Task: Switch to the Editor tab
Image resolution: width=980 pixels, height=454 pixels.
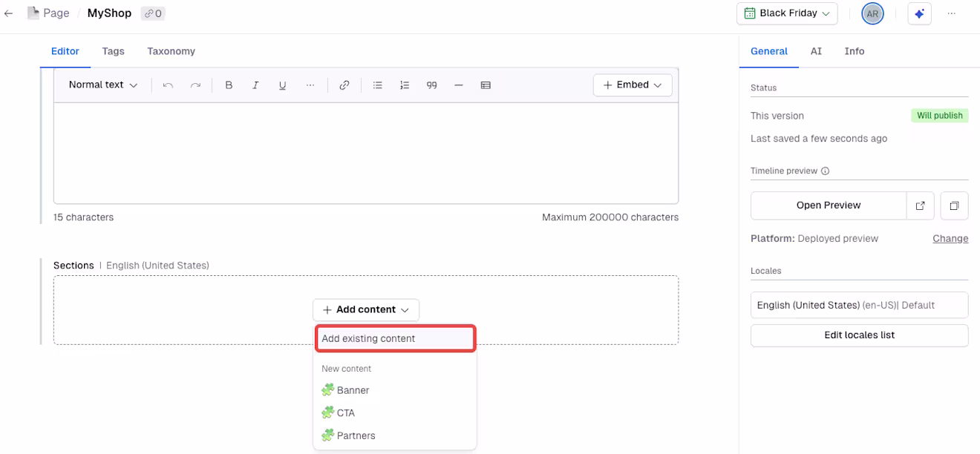Action: (65, 51)
